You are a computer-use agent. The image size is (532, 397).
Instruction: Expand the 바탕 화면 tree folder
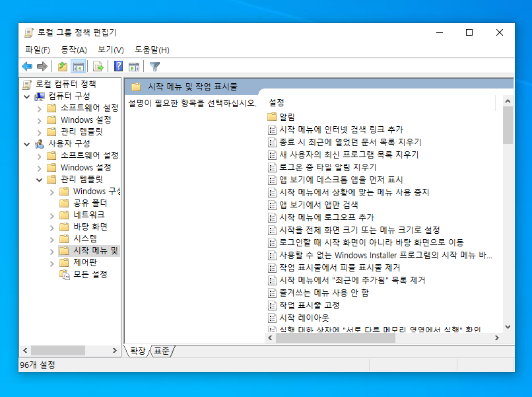52,228
